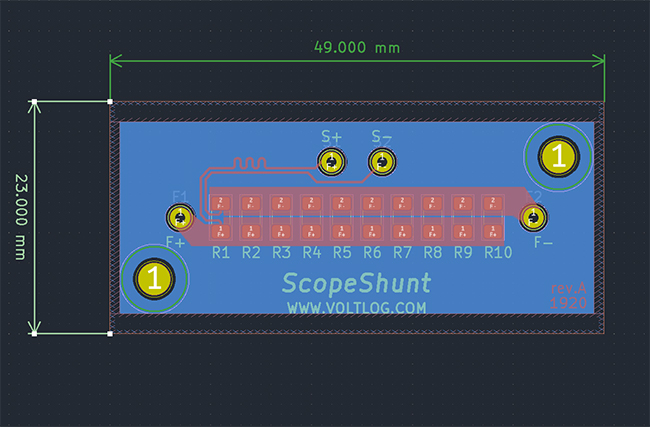Click the left arrowhead of the 49 mm dimension

tap(116, 61)
